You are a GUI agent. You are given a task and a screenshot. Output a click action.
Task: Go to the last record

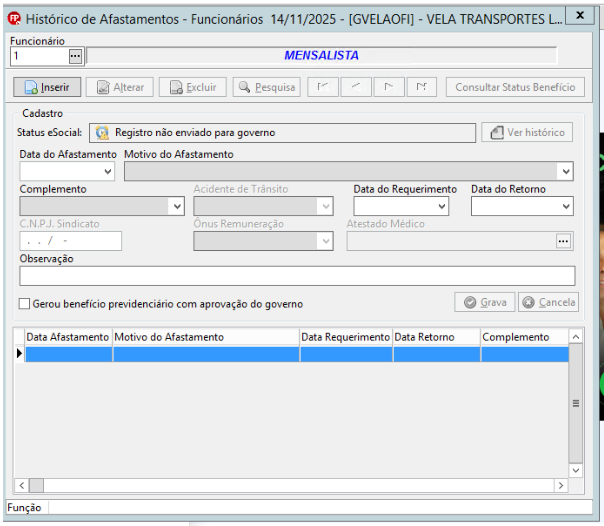(422, 87)
